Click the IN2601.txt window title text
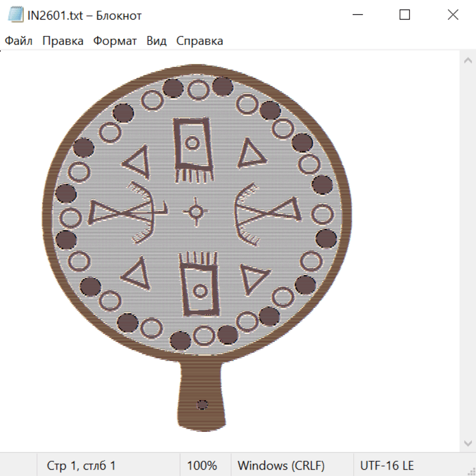The image size is (476, 476). coord(85,15)
